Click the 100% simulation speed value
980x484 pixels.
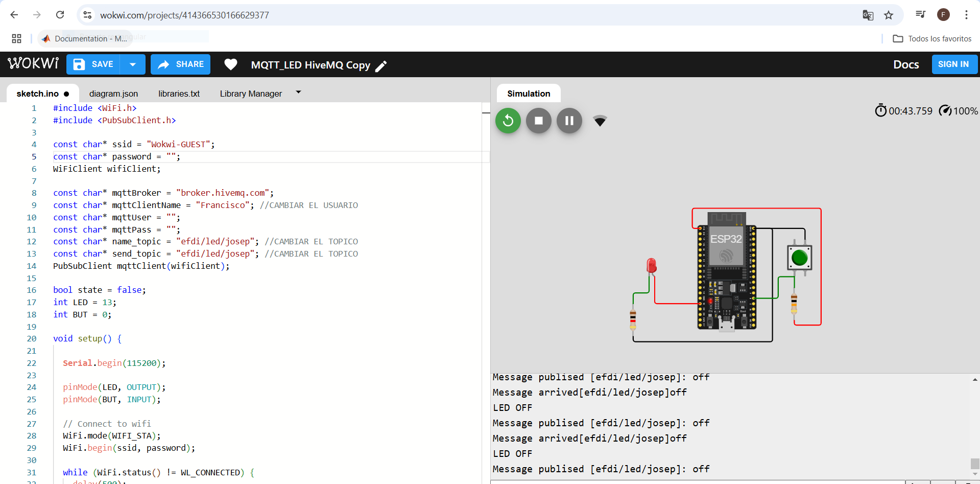click(965, 111)
